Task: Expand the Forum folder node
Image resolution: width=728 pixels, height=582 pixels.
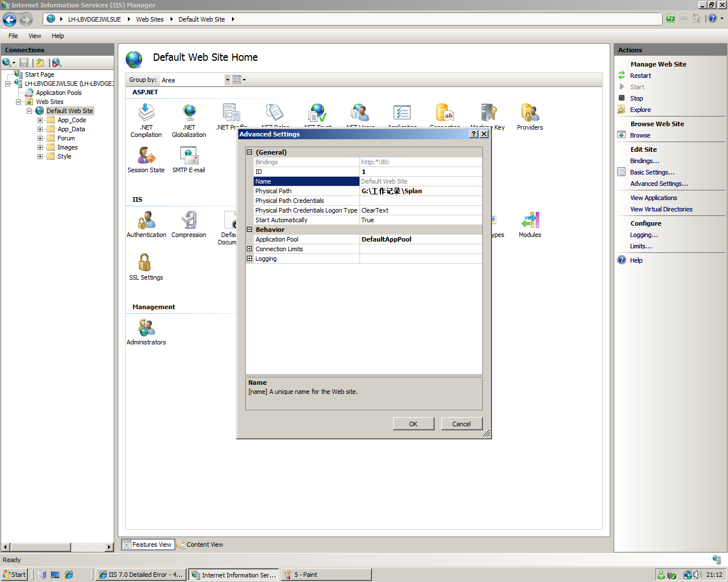Action: pyautogui.click(x=40, y=138)
